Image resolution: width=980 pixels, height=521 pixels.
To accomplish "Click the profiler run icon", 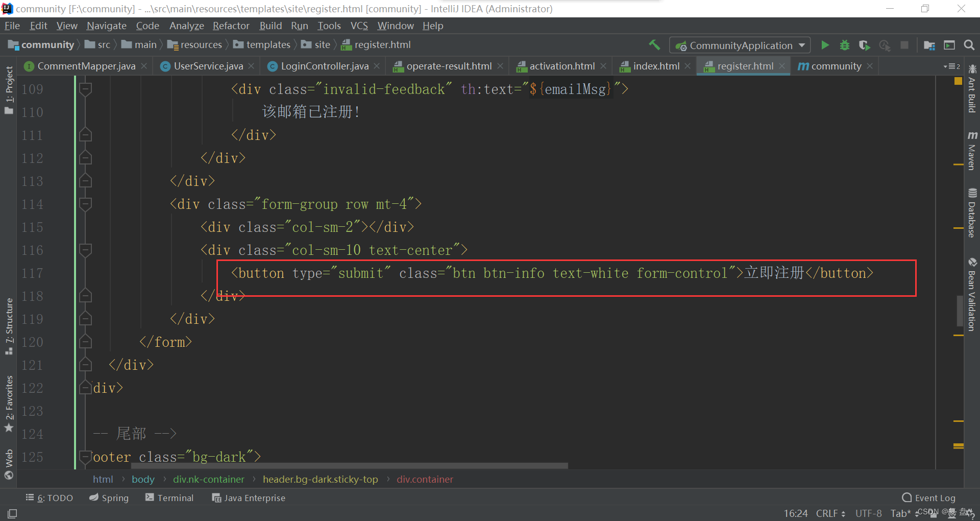I will [x=885, y=45].
